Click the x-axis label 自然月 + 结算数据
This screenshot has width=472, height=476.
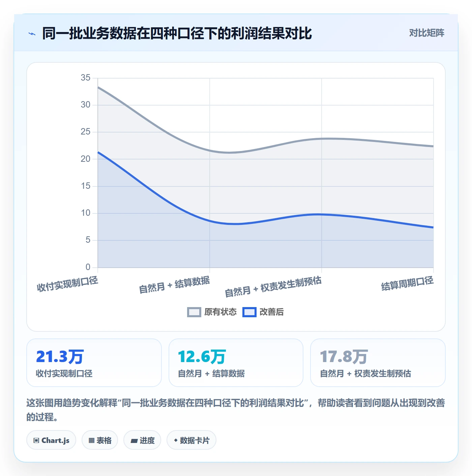pos(174,285)
